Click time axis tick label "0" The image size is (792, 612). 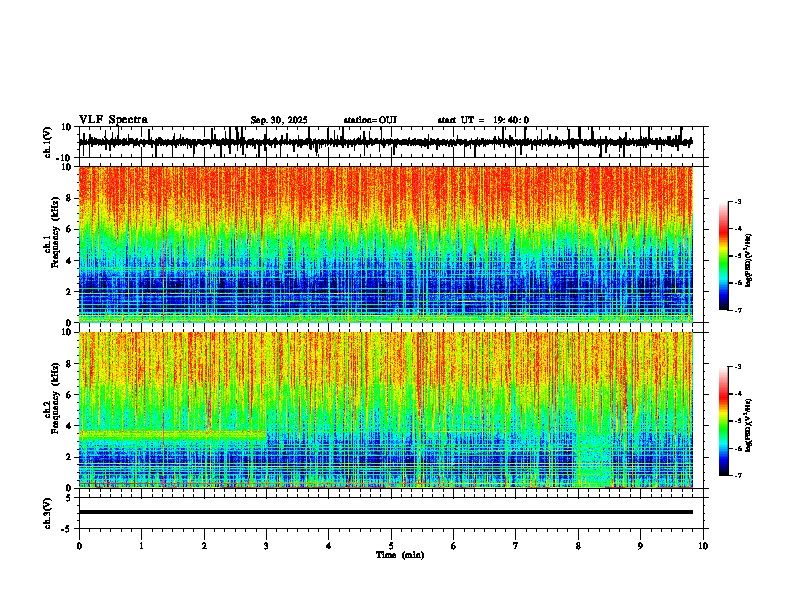pos(79,546)
